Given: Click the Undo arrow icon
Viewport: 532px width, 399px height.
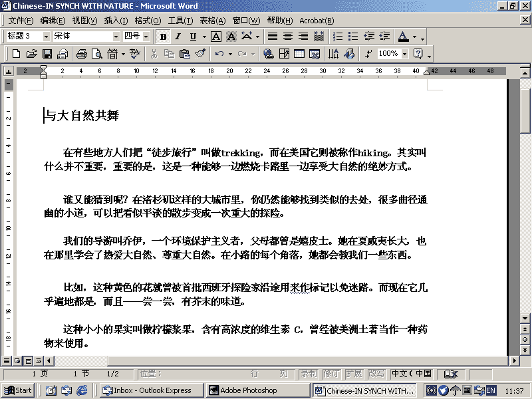Looking at the screenshot, I should [219, 54].
